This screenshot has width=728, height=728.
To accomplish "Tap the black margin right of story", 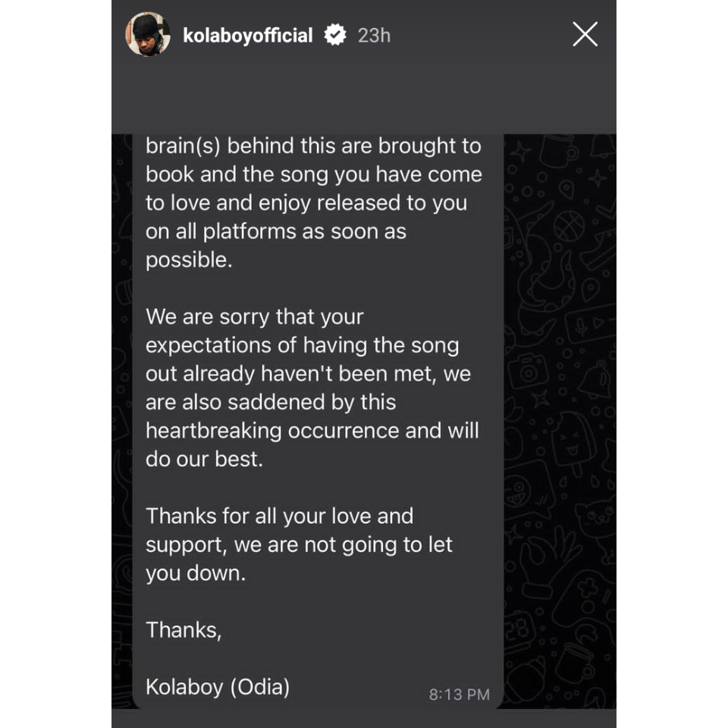I will click(x=672, y=364).
